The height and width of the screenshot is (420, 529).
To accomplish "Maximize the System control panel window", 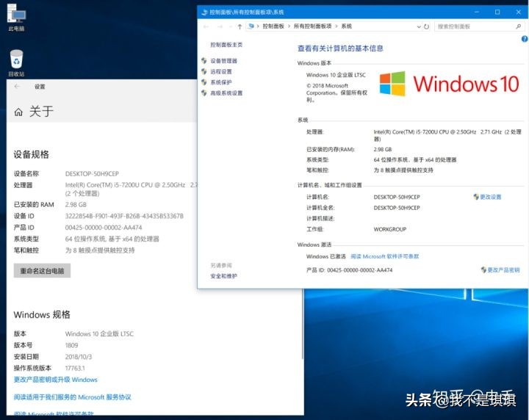I will coord(497,12).
